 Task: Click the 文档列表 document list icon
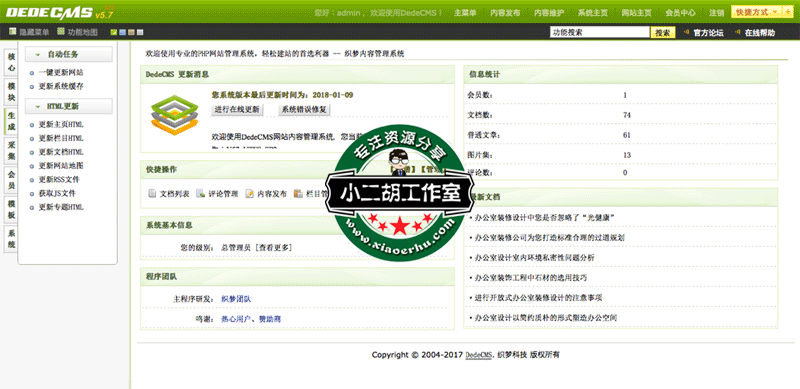point(152,194)
